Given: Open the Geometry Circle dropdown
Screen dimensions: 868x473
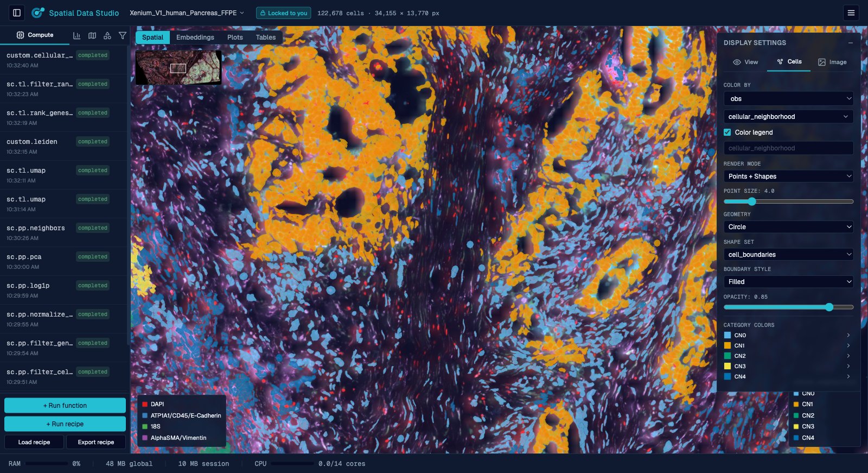Looking at the screenshot, I should [788, 226].
